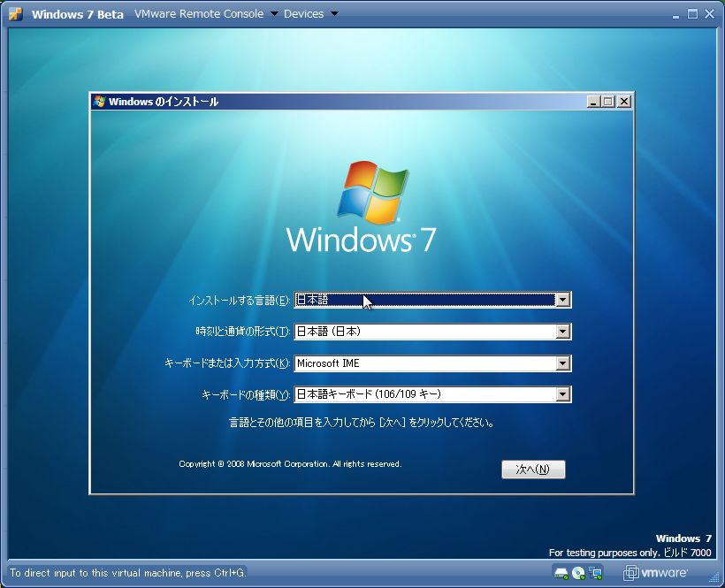The height and width of the screenshot is (588, 725).
Task: Expand the keyboard type (Y) dropdown arrow
Action: click(562, 394)
